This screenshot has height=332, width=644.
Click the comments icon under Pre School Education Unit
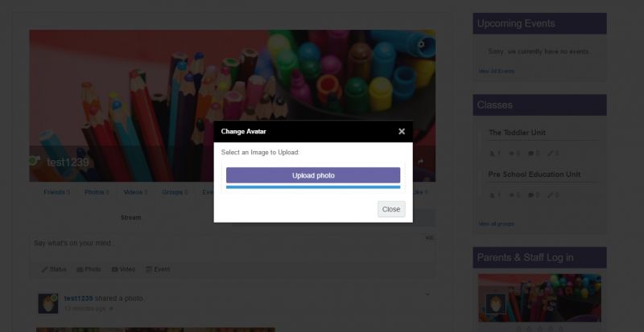point(530,195)
